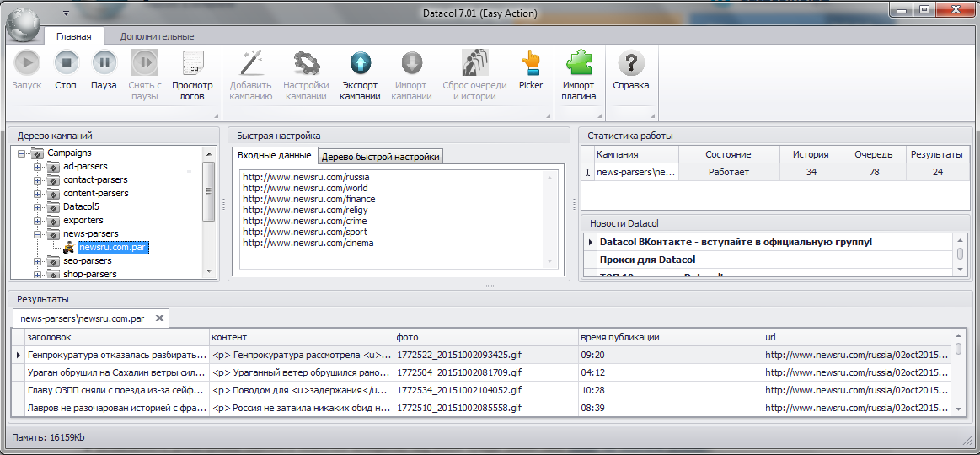Sort by заголовок column header
Viewport: 980px width, 455px height.
click(x=115, y=338)
